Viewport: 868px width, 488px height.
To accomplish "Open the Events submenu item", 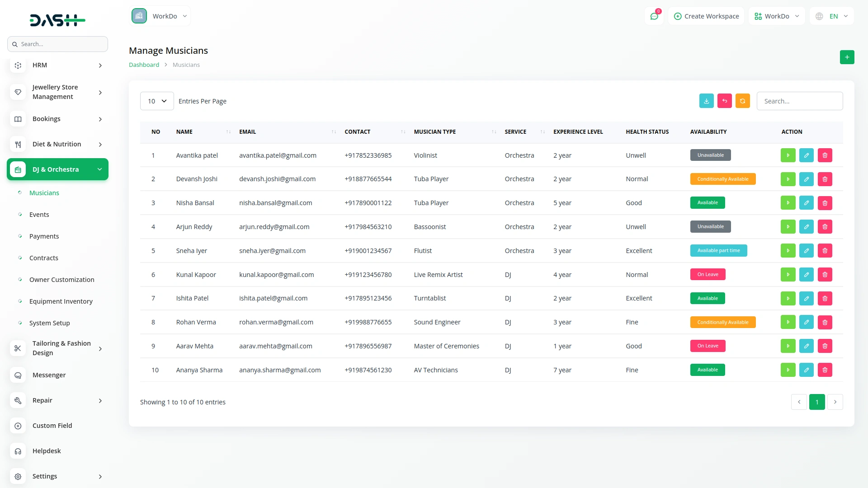I will point(39,215).
